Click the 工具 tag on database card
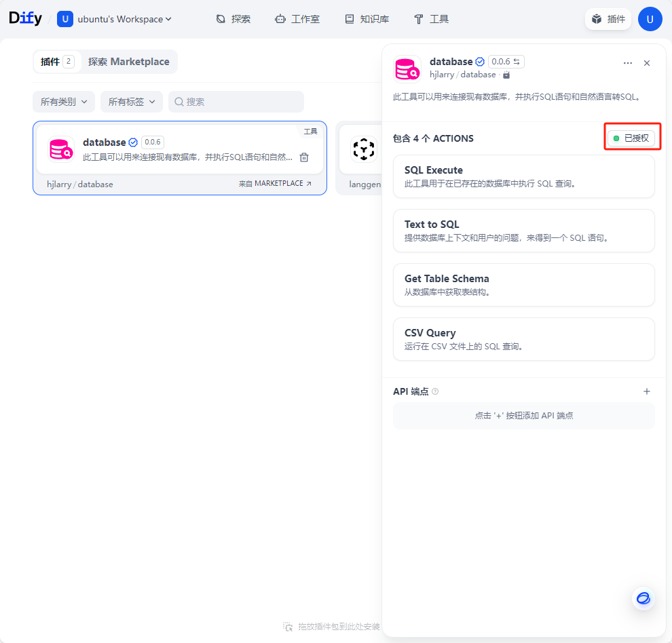The image size is (672, 643). pos(311,132)
